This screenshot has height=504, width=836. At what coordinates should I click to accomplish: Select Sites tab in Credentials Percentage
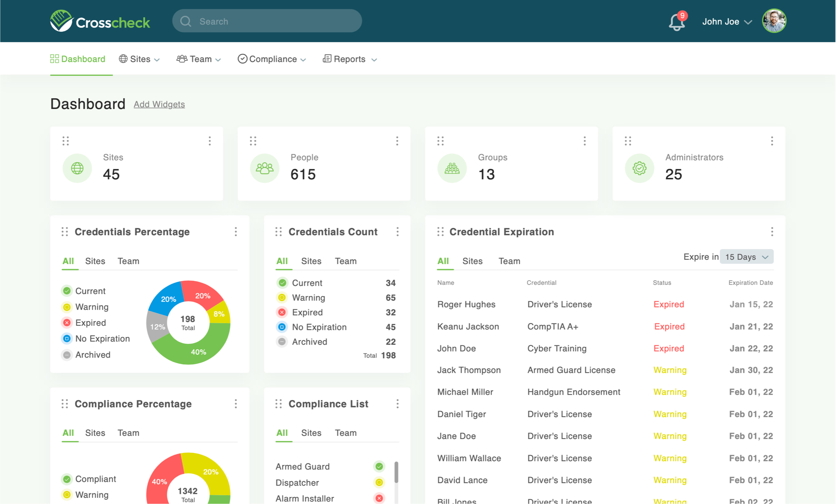coord(95,261)
